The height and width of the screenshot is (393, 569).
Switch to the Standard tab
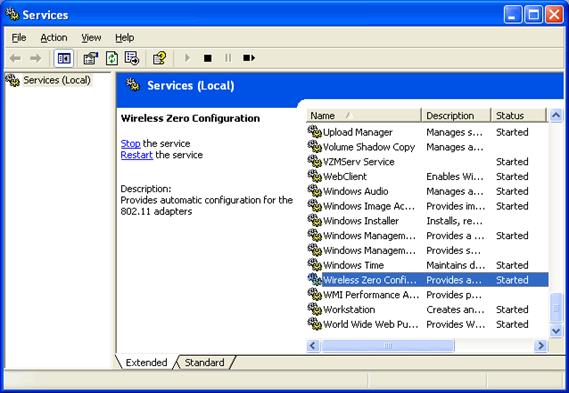(204, 362)
